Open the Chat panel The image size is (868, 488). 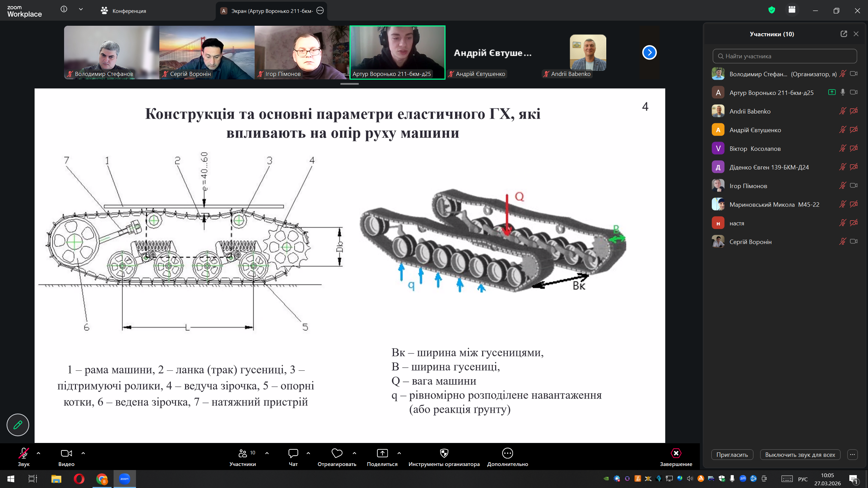[x=293, y=457]
